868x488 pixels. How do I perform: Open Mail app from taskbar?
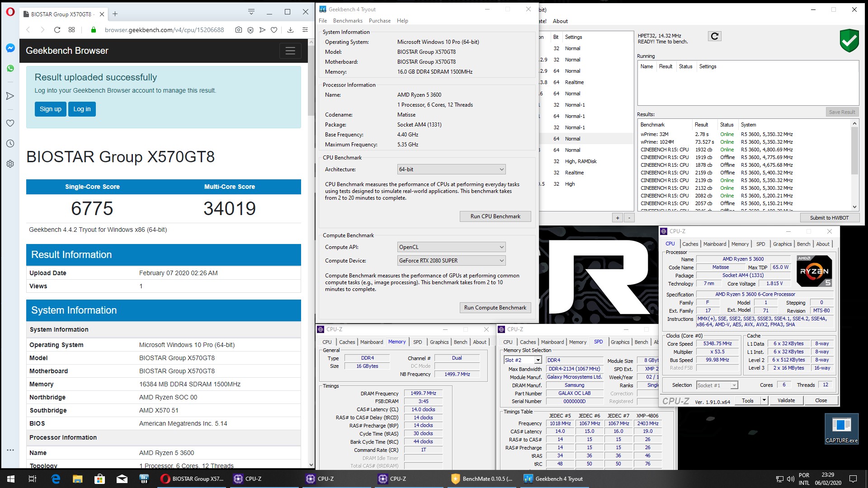coord(122,479)
